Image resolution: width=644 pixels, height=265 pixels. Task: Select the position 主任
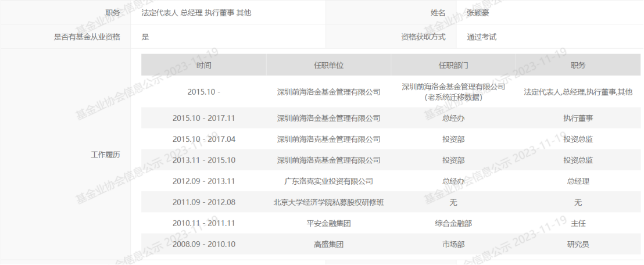[578, 224]
